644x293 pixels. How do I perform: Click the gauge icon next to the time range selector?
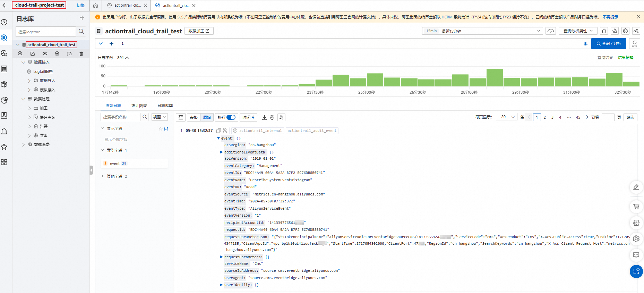(550, 31)
